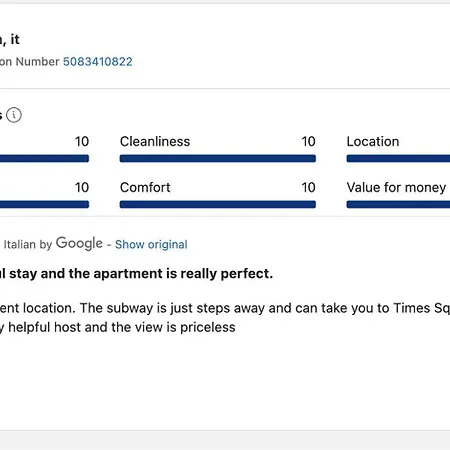The image size is (450, 450).
Task: Show the original Italian review text
Action: (151, 244)
